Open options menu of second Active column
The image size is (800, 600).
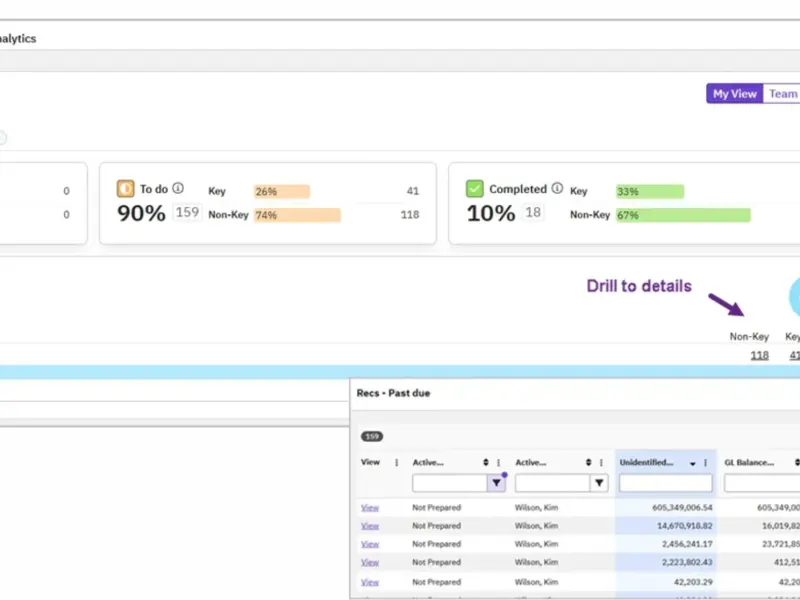601,462
